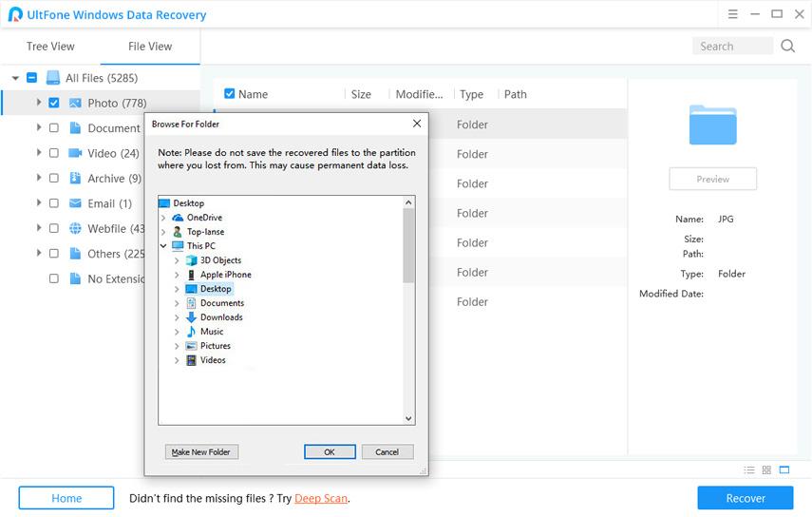Click the Document category icon
812x517 pixels.
(x=75, y=127)
